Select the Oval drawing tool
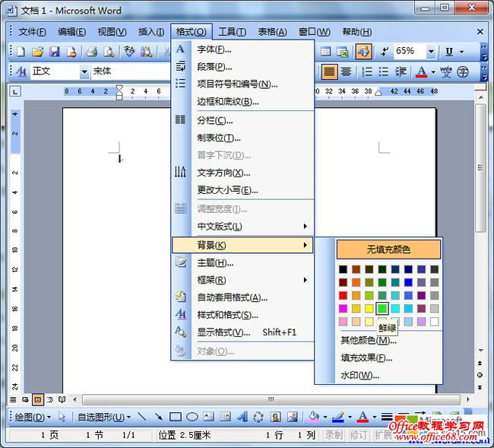 point(192,417)
